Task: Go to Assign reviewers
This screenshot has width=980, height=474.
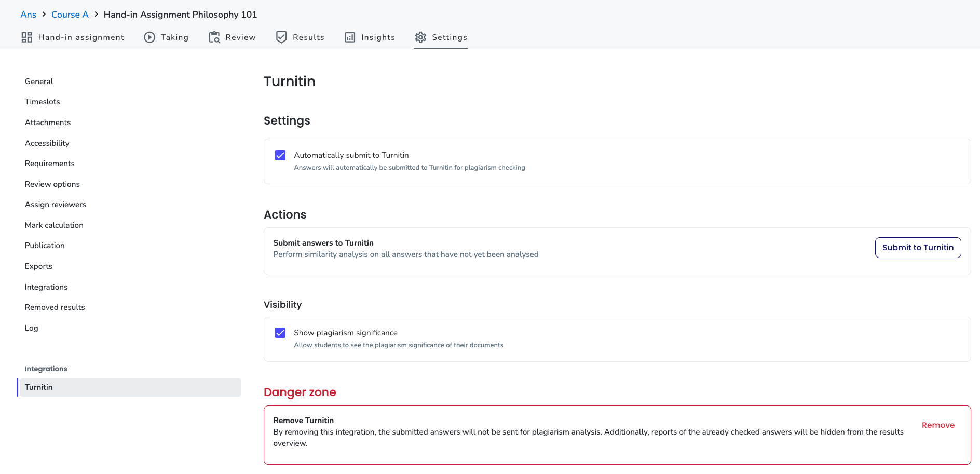Action: click(56, 205)
